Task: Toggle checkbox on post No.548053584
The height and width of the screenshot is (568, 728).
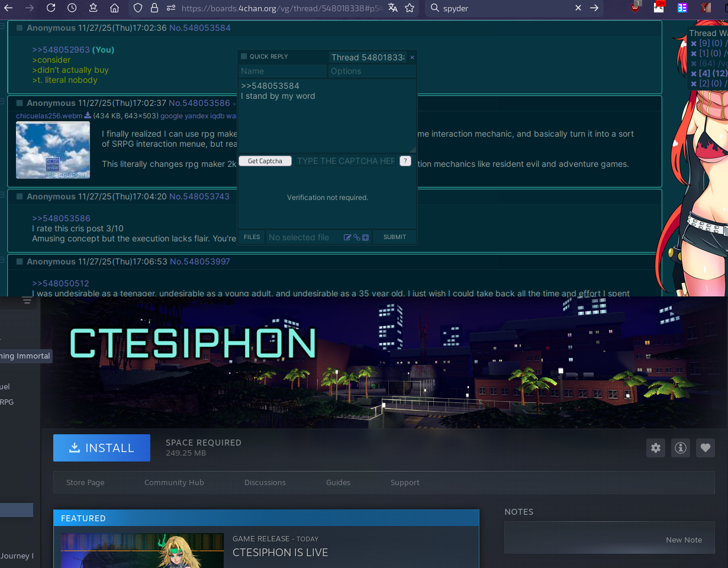Action: [x=20, y=28]
